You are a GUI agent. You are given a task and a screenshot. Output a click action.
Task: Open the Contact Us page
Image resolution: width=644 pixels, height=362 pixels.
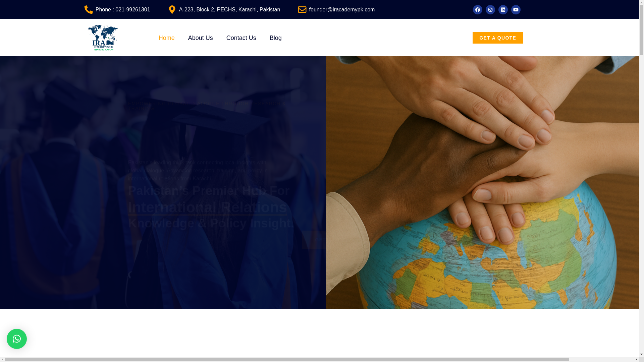click(241, 38)
